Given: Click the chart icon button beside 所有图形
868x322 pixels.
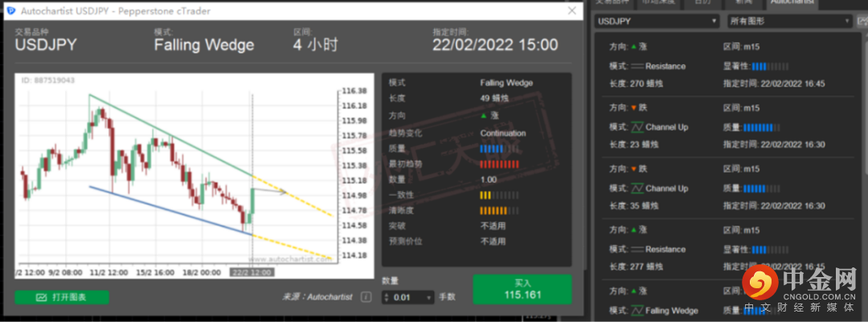Looking at the screenshot, I should (x=862, y=22).
